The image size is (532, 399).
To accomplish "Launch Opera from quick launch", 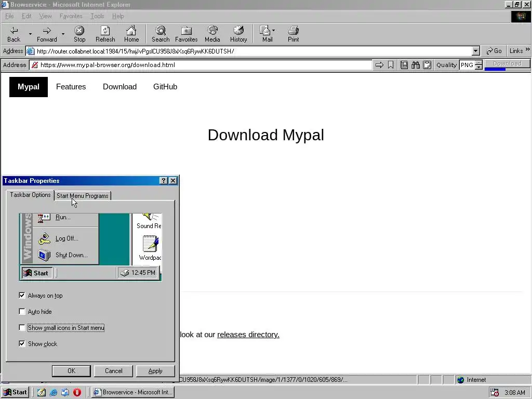I will coord(77,392).
